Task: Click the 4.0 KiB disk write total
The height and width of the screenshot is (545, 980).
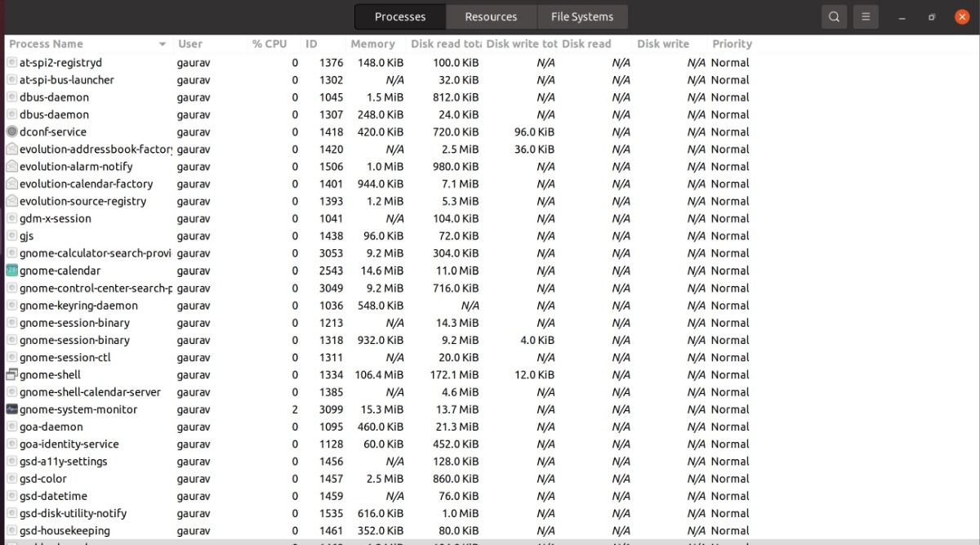Action: [537, 340]
